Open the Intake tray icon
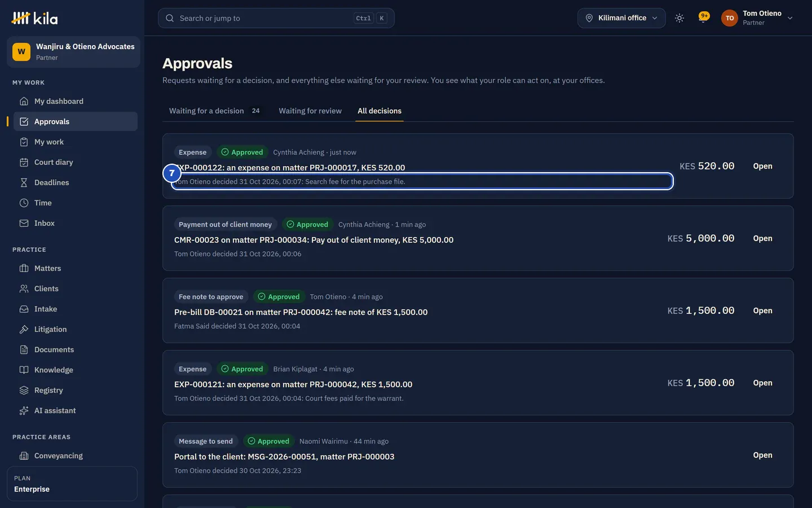Screen dimensions: 812x508 coord(24,309)
